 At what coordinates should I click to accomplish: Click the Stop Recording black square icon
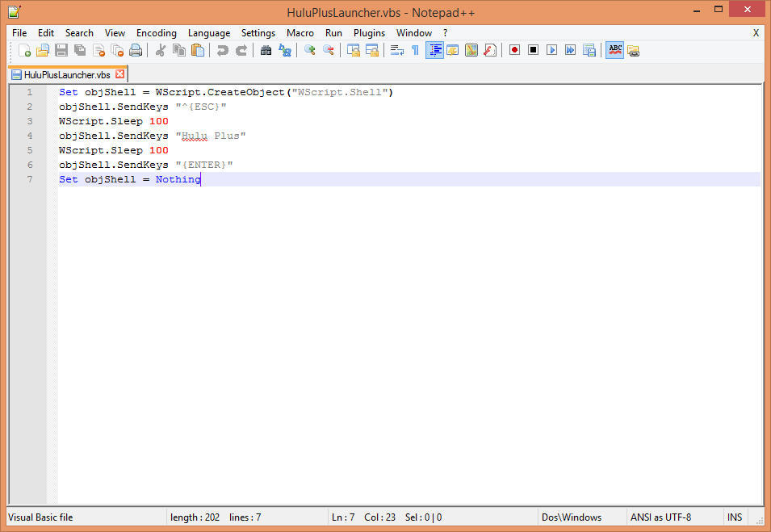(x=534, y=50)
